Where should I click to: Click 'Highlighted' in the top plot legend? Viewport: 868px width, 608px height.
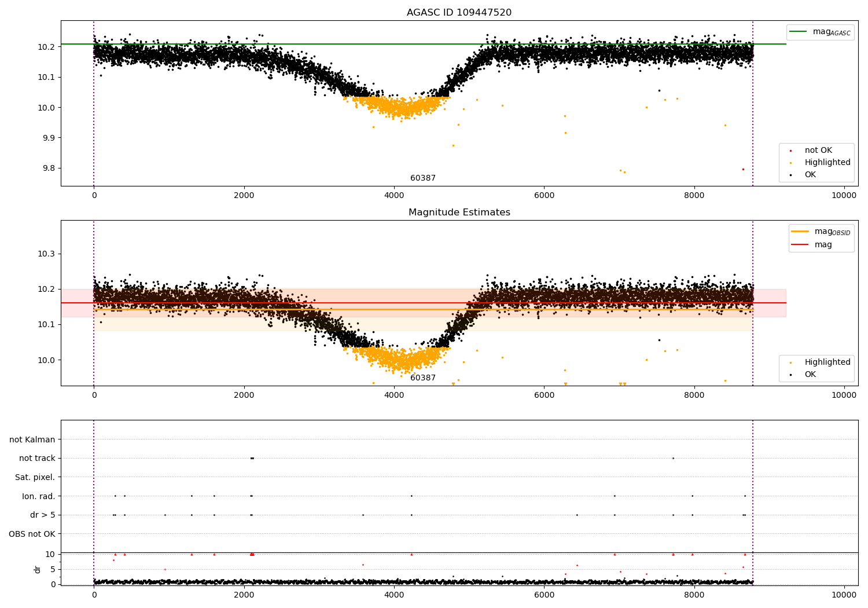pyautogui.click(x=827, y=163)
